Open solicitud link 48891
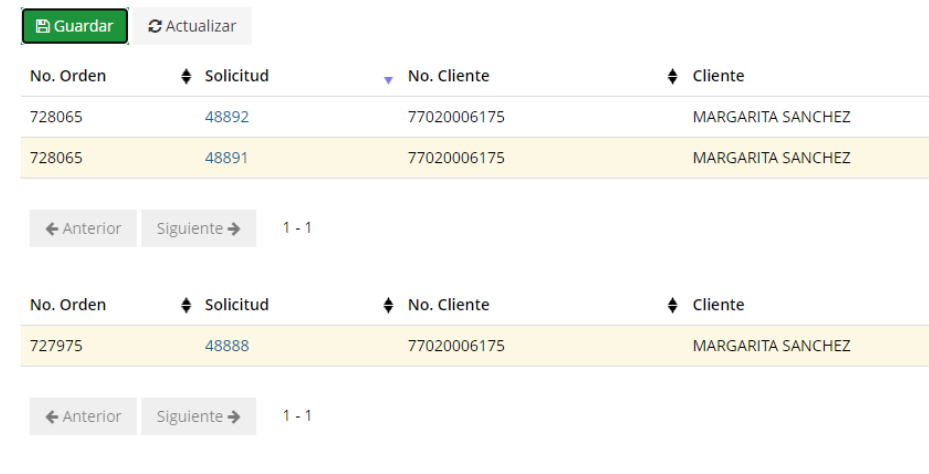This screenshot has width=929, height=474. [226, 158]
